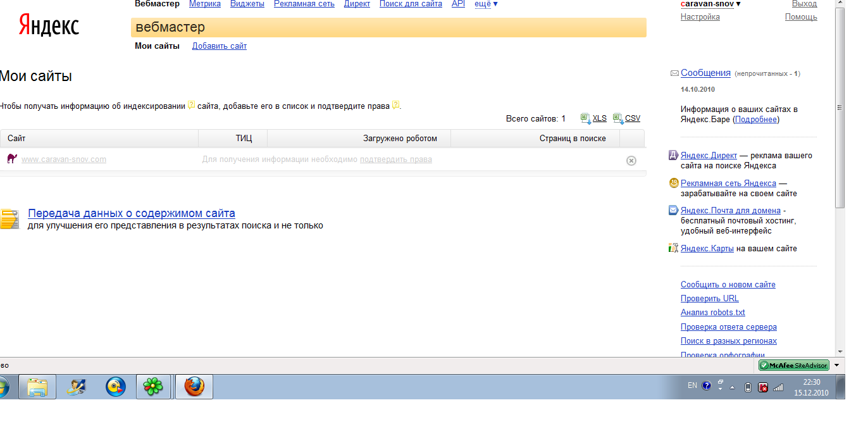Open Передача данных о содержимом сайта
868x443 pixels.
point(132,214)
